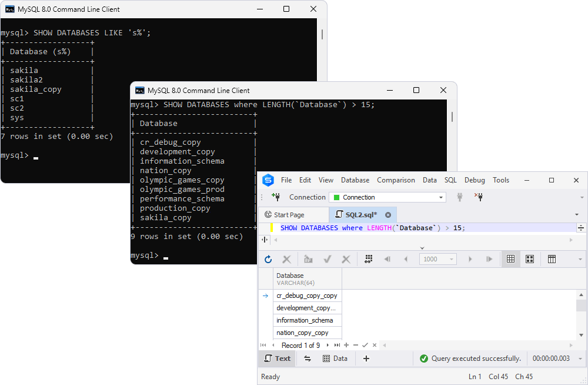Go to previous record in navigator
Screen dimensions: 588x385
[273, 345]
